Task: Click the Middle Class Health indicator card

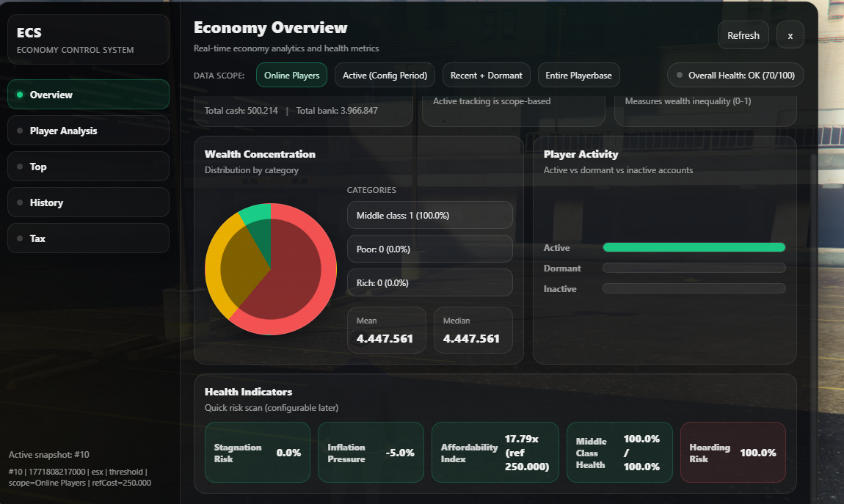Action: 619,453
